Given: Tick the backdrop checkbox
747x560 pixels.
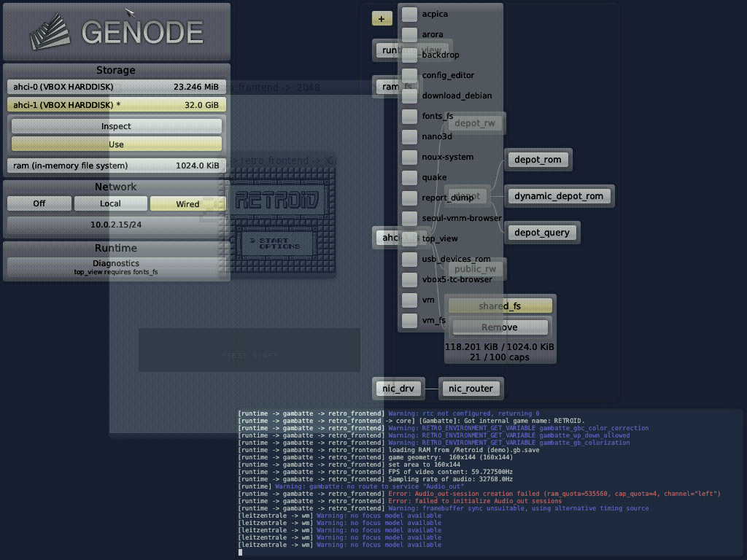Looking at the screenshot, I should [409, 55].
